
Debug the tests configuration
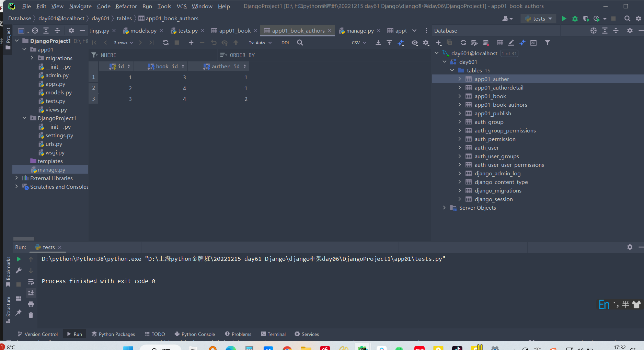tap(575, 19)
